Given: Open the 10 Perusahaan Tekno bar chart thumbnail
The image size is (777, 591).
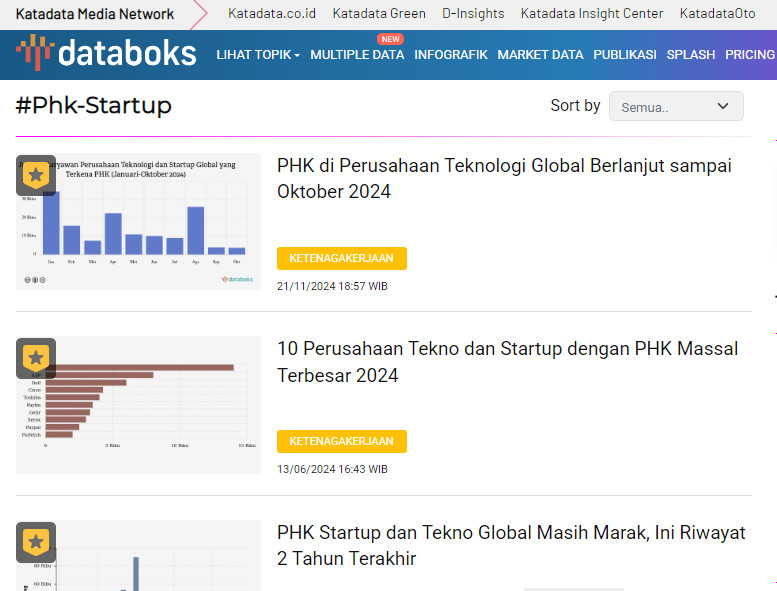Looking at the screenshot, I should pos(138,405).
